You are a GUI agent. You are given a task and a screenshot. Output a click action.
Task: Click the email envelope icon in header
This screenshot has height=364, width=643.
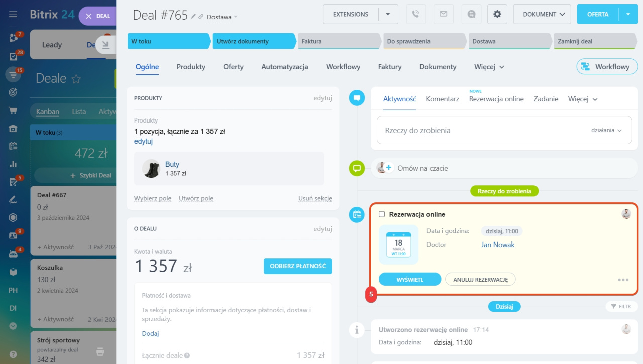pos(443,14)
